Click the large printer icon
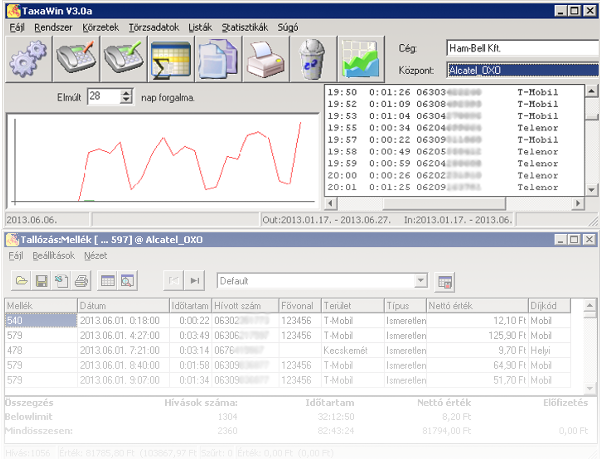The width and height of the screenshot is (600, 459). tap(265, 59)
